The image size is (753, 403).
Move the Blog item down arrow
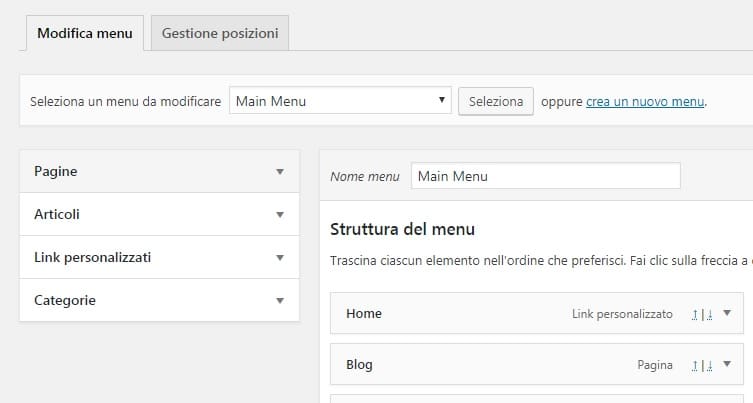pyautogui.click(x=709, y=366)
